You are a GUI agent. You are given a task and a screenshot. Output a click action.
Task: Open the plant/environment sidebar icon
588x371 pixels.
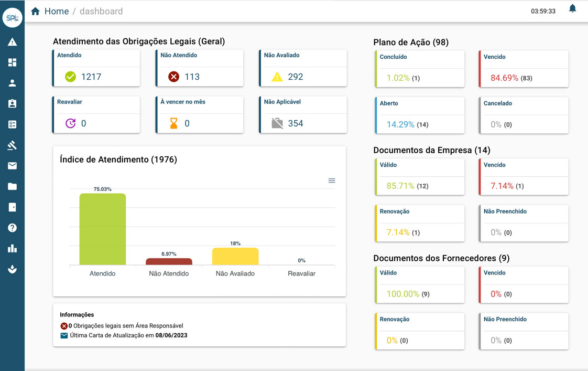click(13, 269)
